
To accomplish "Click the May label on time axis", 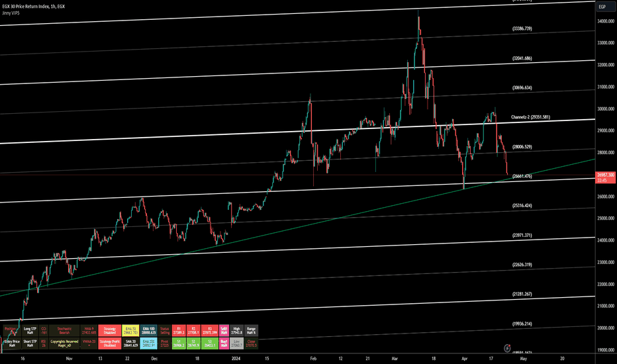I will 524,359.
